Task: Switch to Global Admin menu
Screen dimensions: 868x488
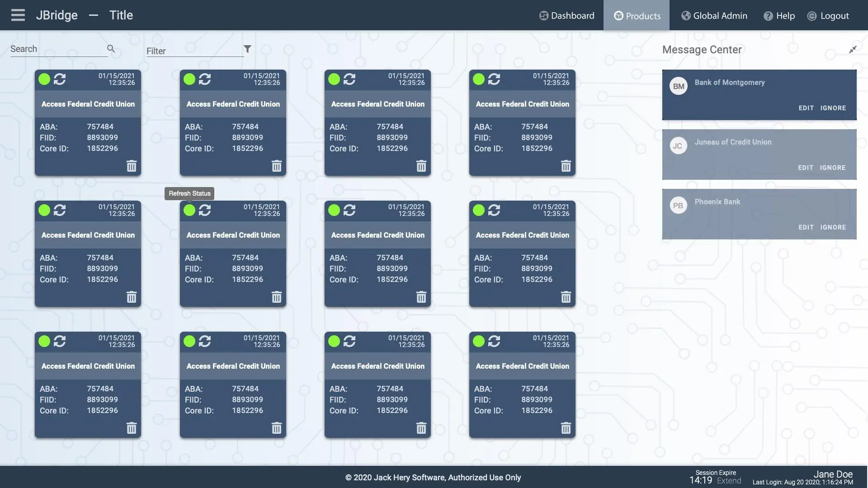Action: (x=714, y=15)
